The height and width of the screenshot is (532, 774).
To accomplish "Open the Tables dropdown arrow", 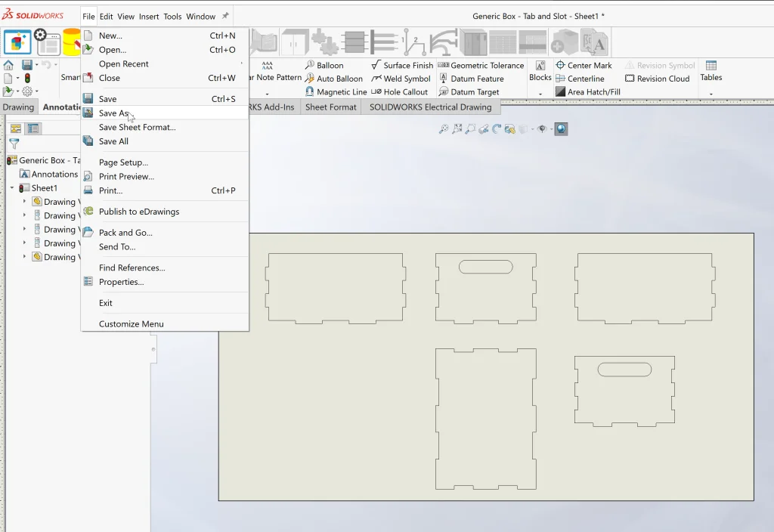I will tap(711, 93).
